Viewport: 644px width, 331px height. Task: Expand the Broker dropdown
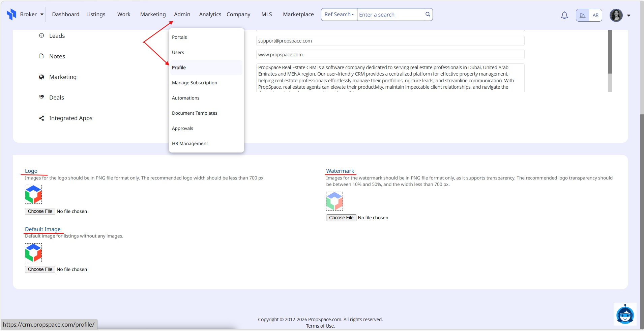coord(42,15)
